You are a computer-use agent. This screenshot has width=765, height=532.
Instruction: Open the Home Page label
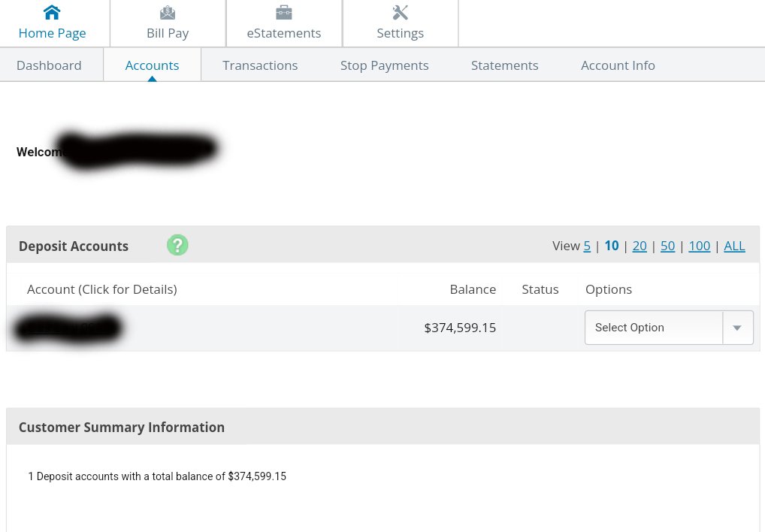[52, 33]
